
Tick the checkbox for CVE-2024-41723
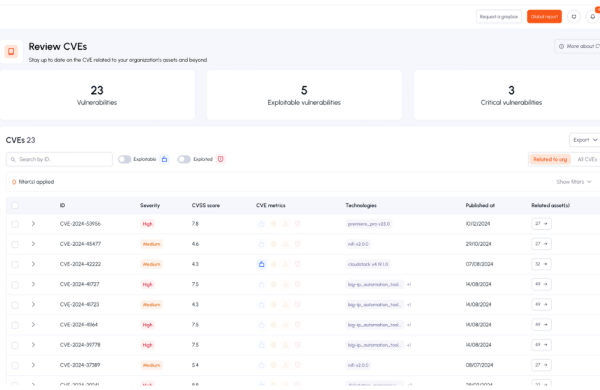point(15,305)
